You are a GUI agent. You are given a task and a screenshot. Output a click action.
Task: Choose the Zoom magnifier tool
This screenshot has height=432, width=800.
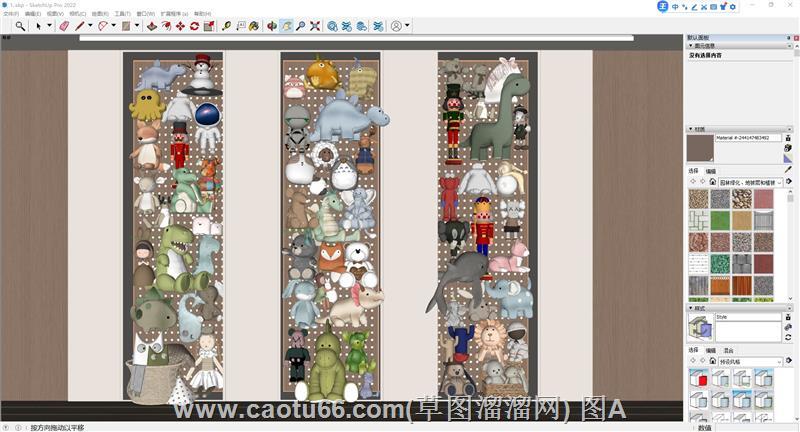pyautogui.click(x=301, y=26)
